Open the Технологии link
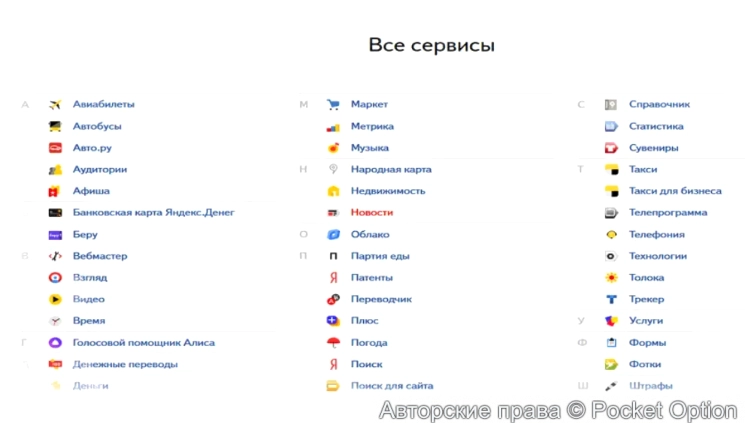Viewport: 745px width, 423px height. pos(658,256)
